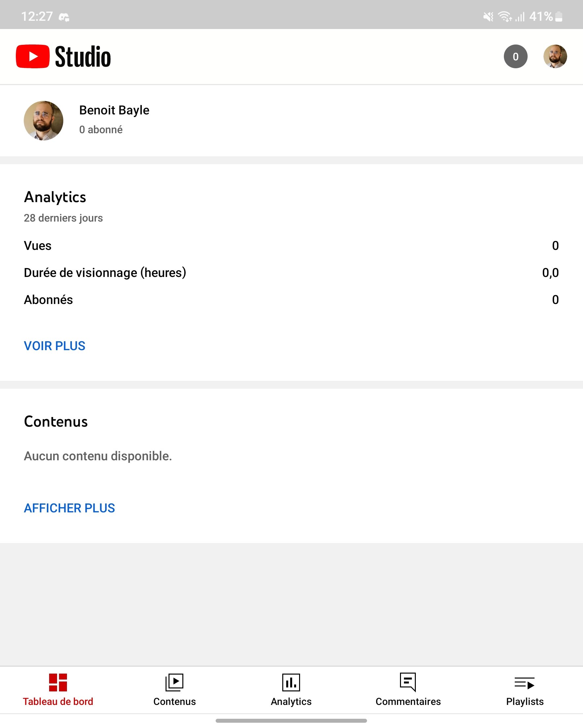Tap the battery indicator in status bar
Screen dimensions: 583x728
559,16
